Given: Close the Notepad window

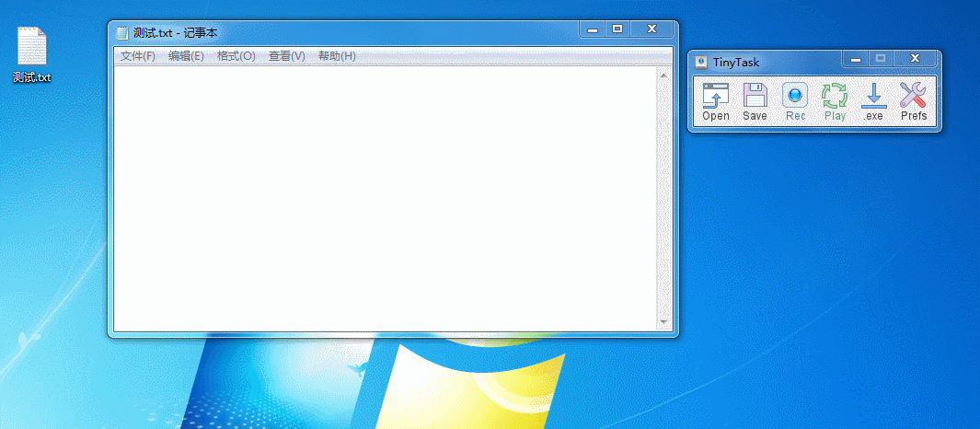Looking at the screenshot, I should click(651, 29).
